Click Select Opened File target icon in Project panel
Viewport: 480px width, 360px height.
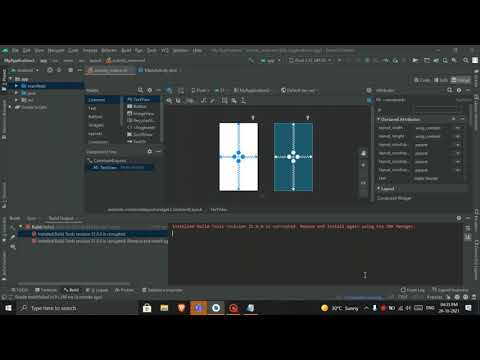click(50, 70)
